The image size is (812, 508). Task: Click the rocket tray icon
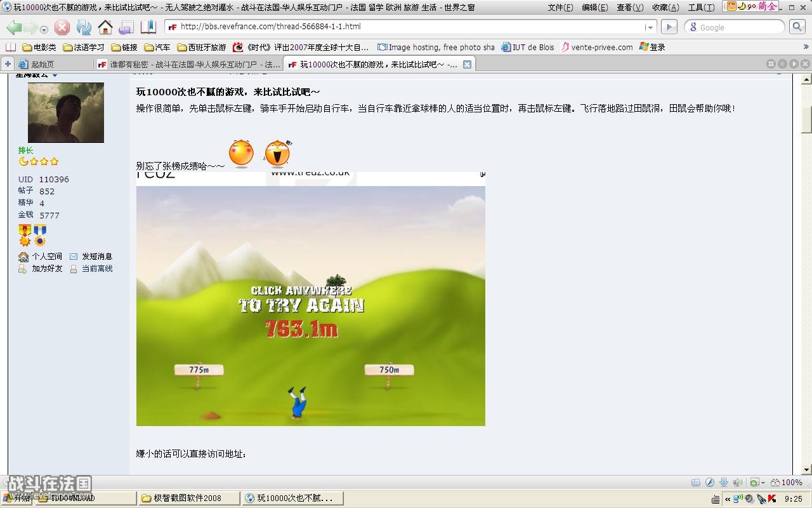coord(761,499)
